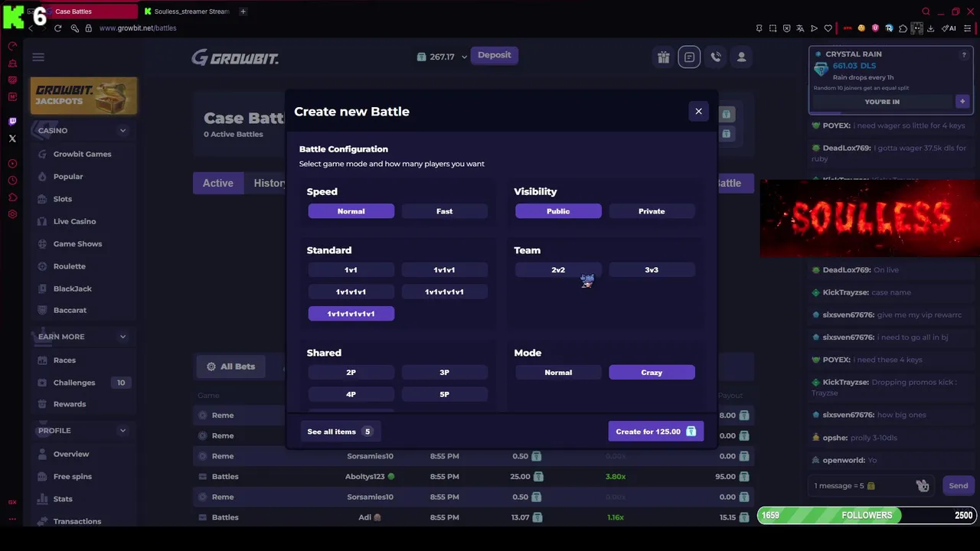Open browser downloads icon
Image resolution: width=980 pixels, height=551 pixels.
[x=931, y=28]
